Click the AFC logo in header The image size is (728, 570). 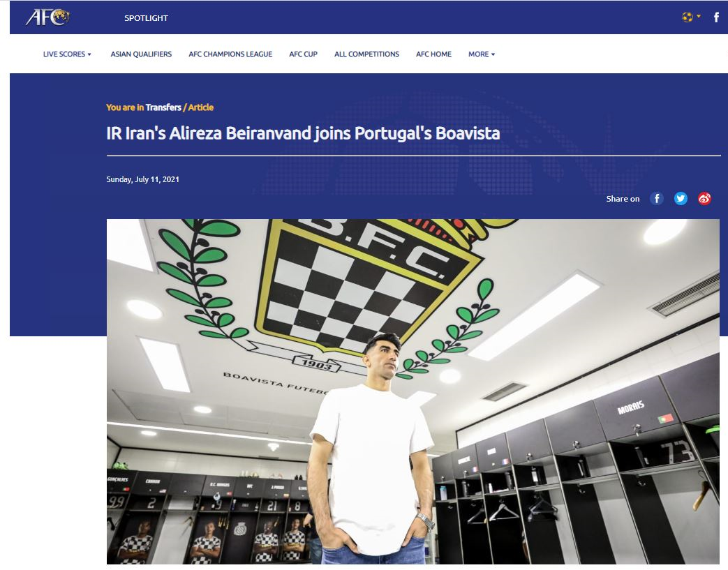click(47, 17)
